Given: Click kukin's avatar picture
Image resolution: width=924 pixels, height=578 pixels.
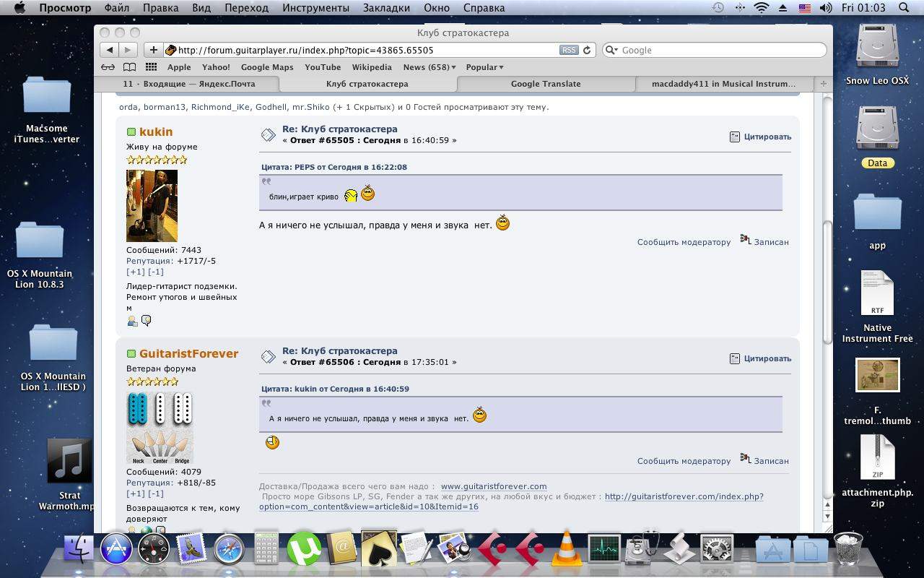Looking at the screenshot, I should click(x=152, y=205).
